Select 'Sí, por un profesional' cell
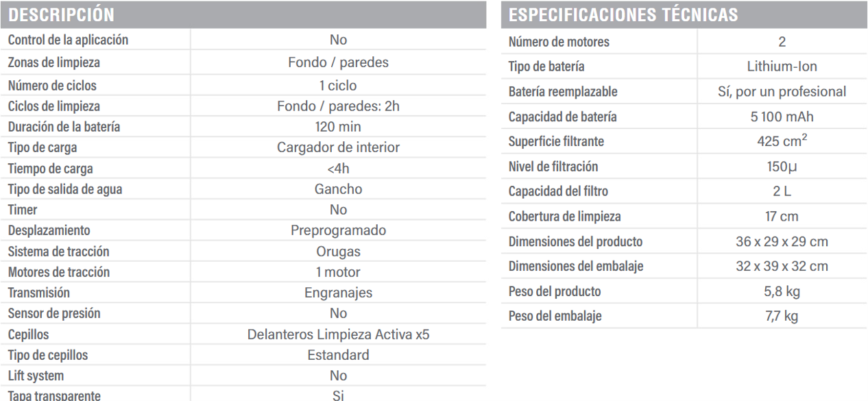 (x=782, y=91)
